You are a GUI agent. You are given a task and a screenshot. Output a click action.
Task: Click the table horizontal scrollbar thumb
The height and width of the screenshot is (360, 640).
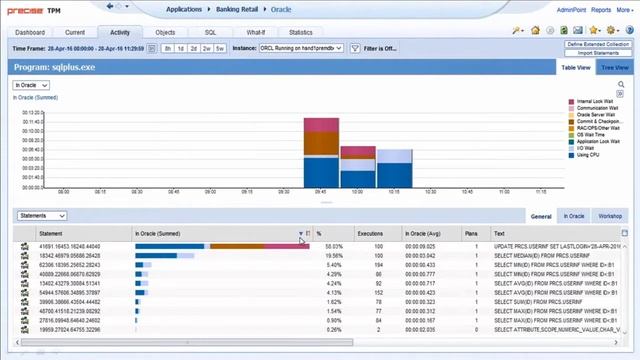(187, 342)
